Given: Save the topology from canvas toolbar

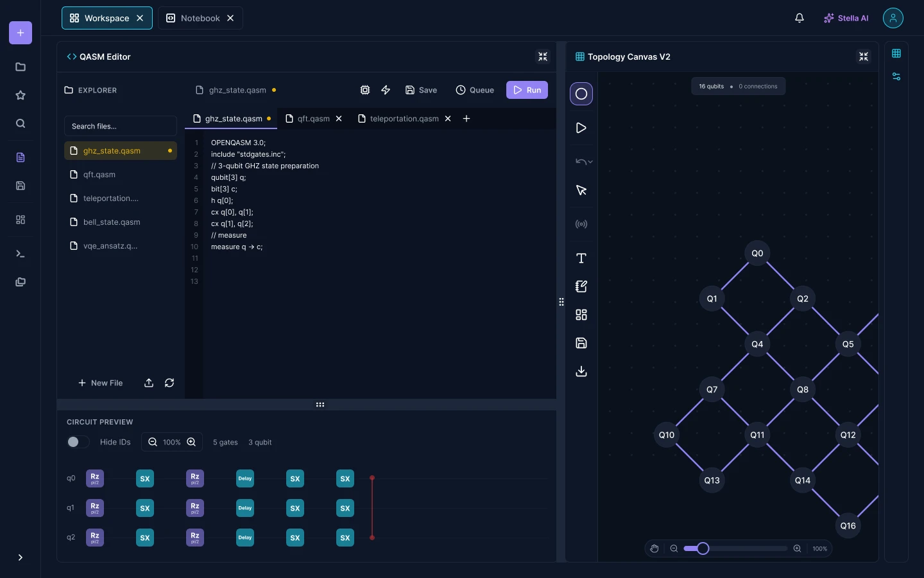Looking at the screenshot, I should (x=581, y=343).
